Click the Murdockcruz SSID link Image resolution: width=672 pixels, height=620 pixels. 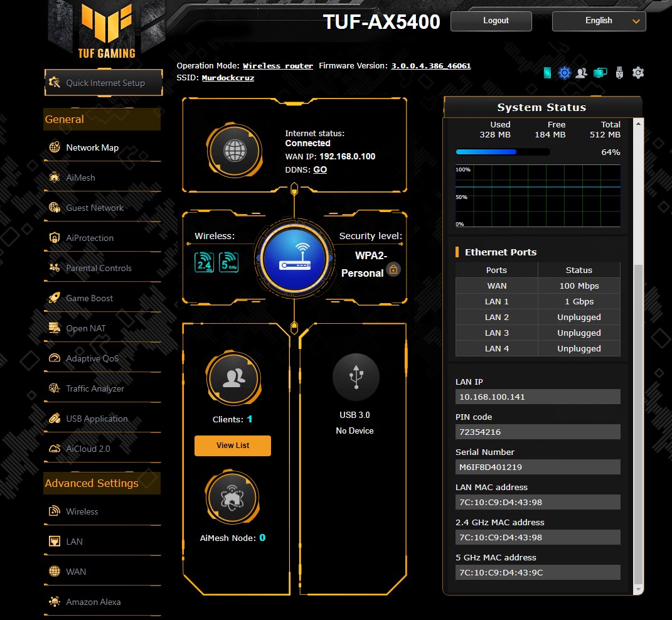[228, 78]
